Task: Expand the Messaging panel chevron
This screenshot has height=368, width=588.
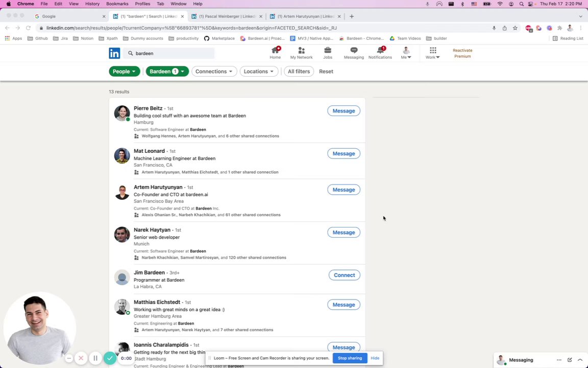Action: (580, 360)
